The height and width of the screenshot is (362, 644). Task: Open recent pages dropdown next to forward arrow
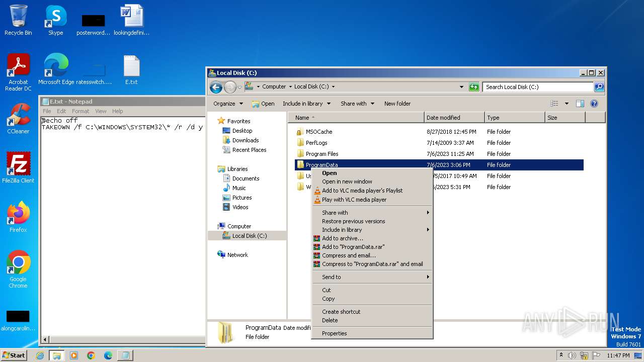(239, 87)
